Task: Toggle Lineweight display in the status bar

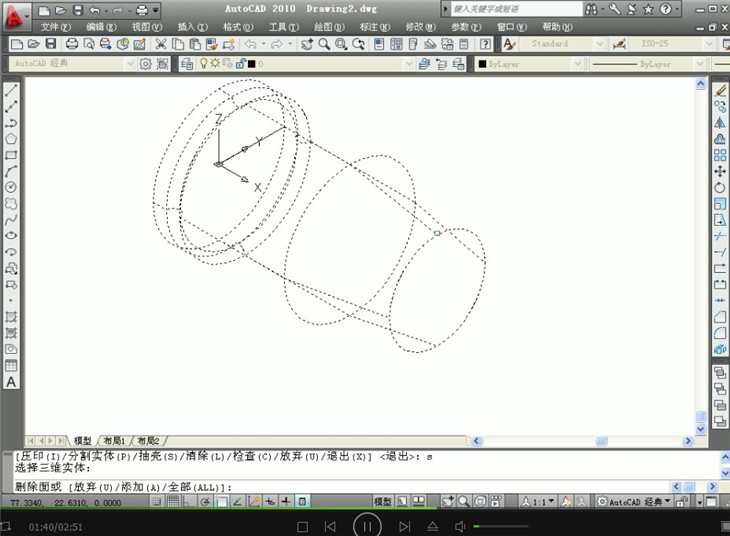Action: (x=286, y=502)
